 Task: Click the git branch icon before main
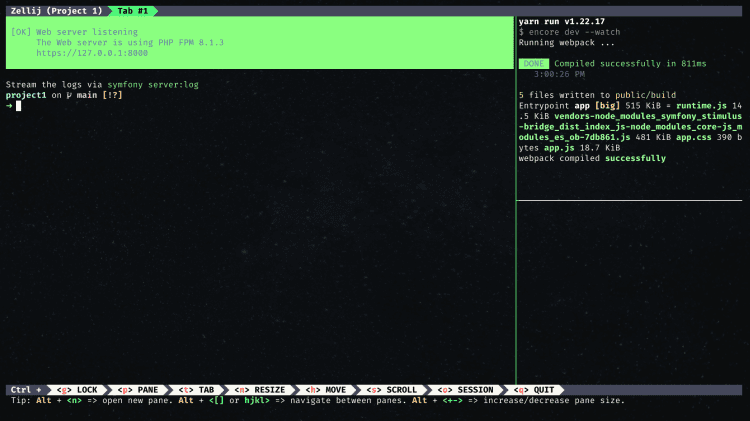[69, 95]
